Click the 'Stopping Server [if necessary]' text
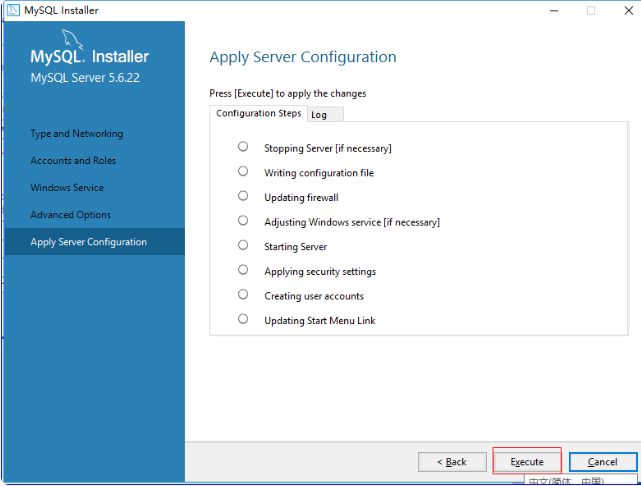 pyautogui.click(x=327, y=148)
